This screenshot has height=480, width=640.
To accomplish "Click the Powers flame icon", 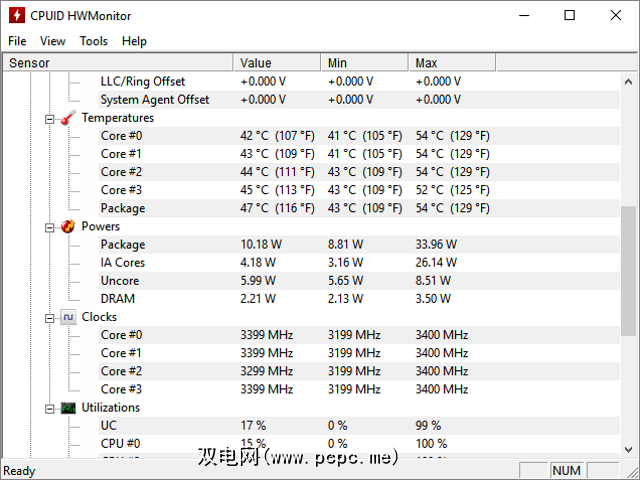I will coord(68,227).
